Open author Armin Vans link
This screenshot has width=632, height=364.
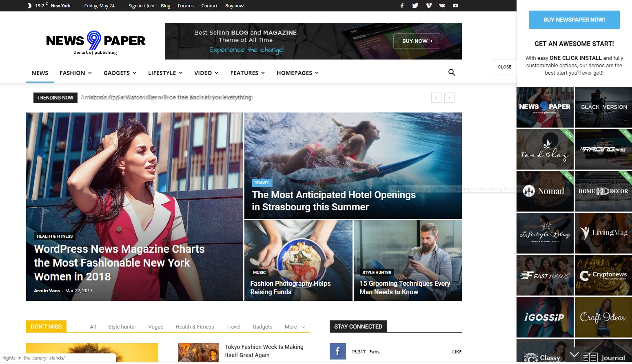click(47, 291)
